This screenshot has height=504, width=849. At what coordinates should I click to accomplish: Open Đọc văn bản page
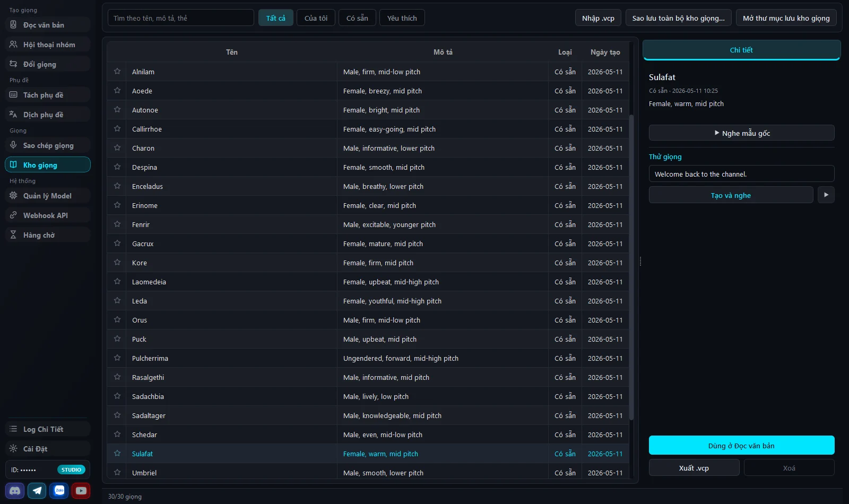[48, 25]
